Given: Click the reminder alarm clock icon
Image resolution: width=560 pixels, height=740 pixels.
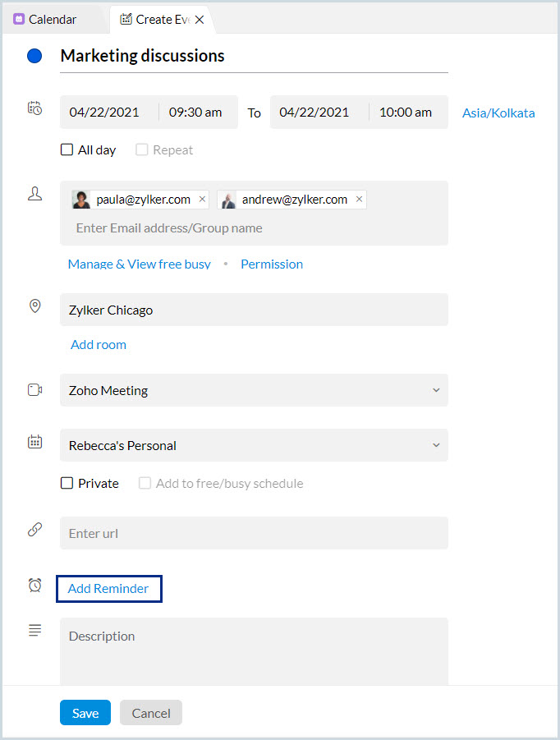Looking at the screenshot, I should coord(34,585).
